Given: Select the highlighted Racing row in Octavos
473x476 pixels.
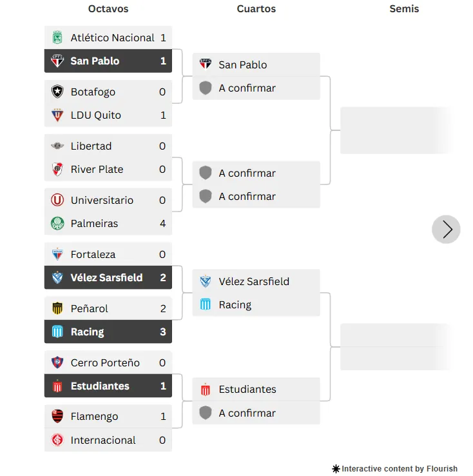Looking at the screenshot, I should pos(108,332).
